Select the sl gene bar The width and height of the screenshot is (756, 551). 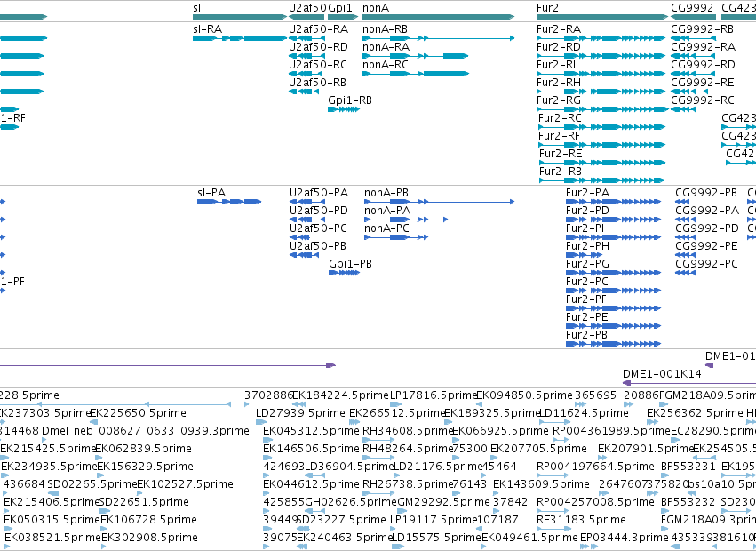(x=240, y=17)
